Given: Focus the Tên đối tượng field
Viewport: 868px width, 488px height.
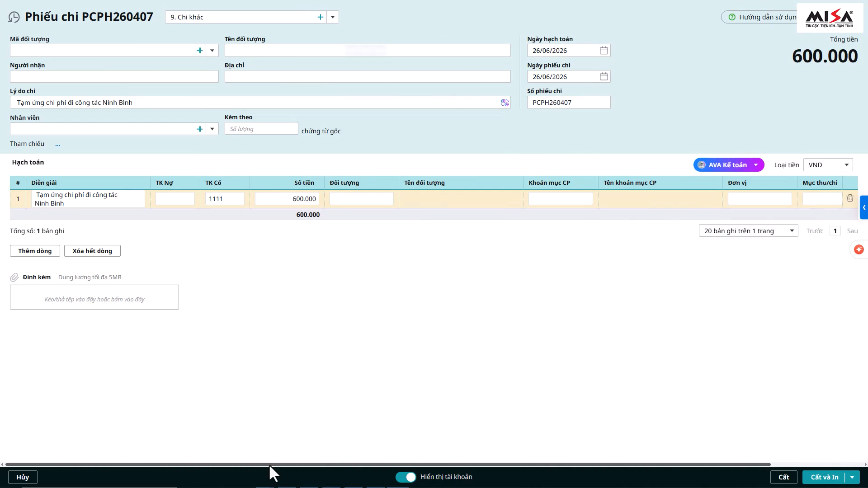Looking at the screenshot, I should (368, 51).
